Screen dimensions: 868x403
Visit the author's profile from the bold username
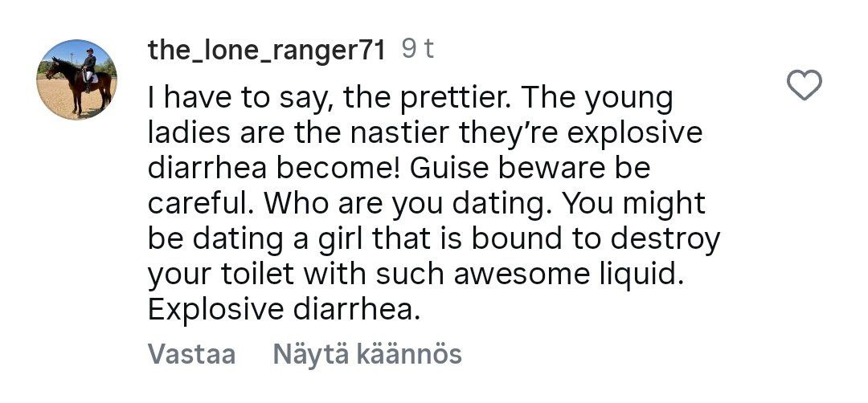(x=267, y=50)
